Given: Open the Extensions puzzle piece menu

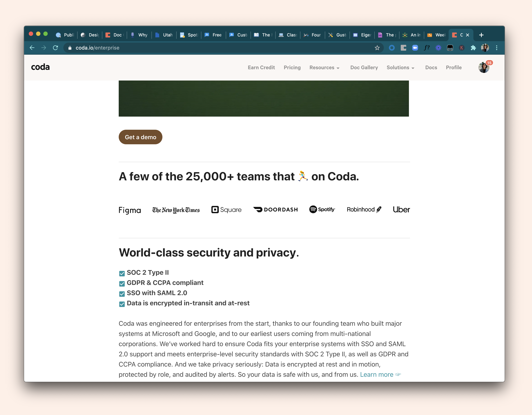Looking at the screenshot, I should (x=473, y=48).
